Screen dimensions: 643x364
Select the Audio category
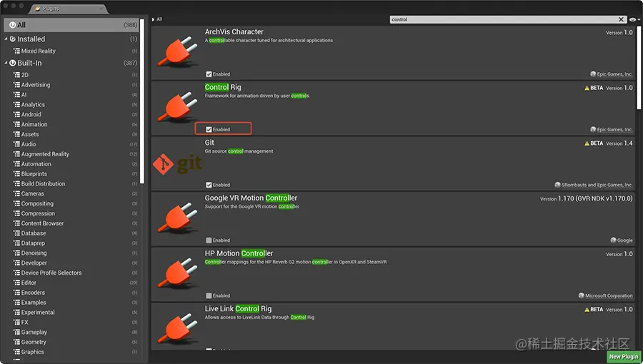point(29,144)
